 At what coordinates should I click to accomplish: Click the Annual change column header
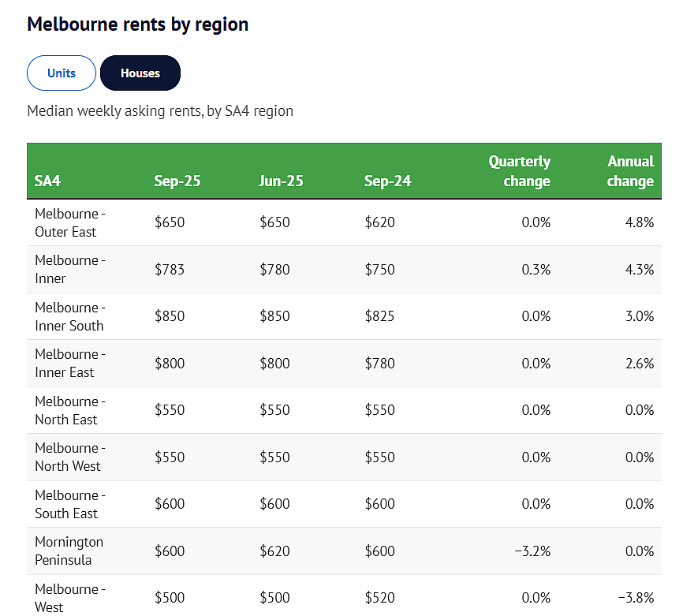(630, 171)
